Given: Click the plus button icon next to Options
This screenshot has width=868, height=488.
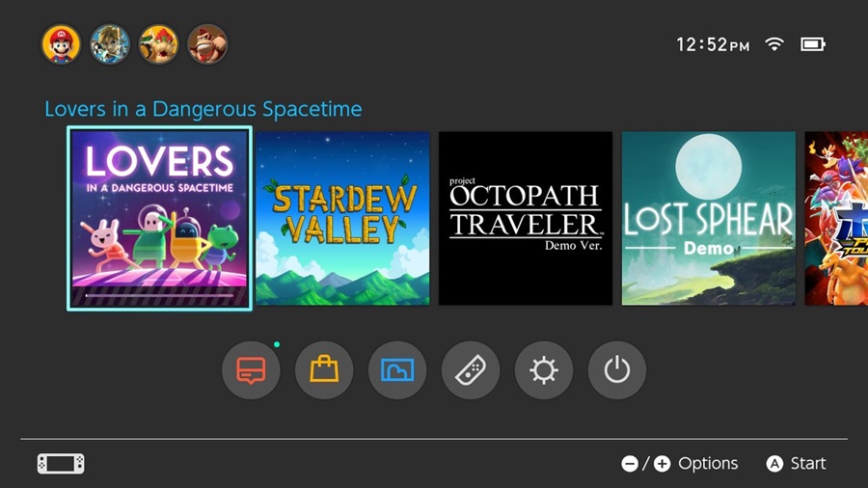Looking at the screenshot, I should coord(662,464).
